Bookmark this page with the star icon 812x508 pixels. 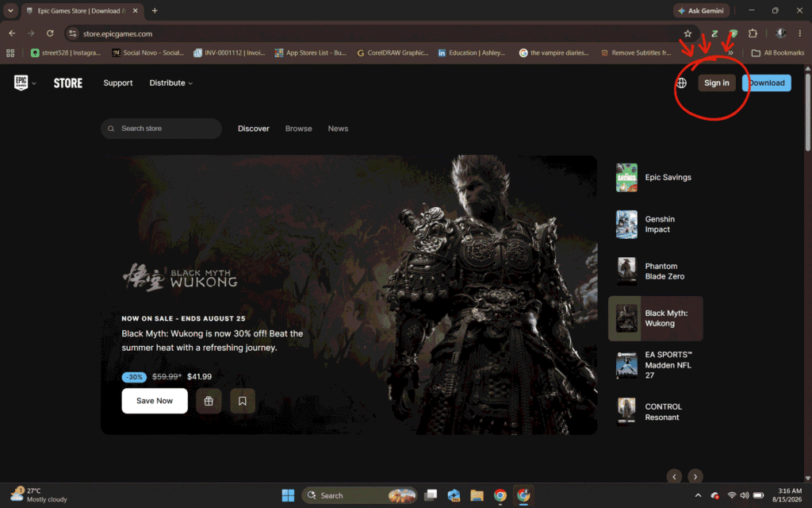point(688,33)
